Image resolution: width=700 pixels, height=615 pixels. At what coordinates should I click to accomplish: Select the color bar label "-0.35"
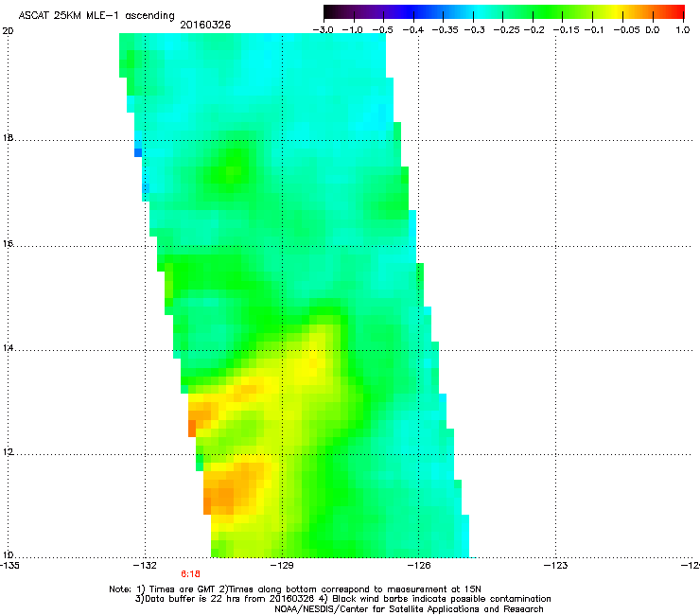pos(446,30)
